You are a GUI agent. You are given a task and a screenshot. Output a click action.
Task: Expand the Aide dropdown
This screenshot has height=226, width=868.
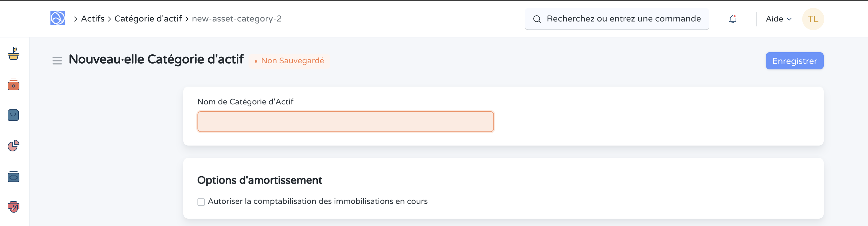coord(778,19)
